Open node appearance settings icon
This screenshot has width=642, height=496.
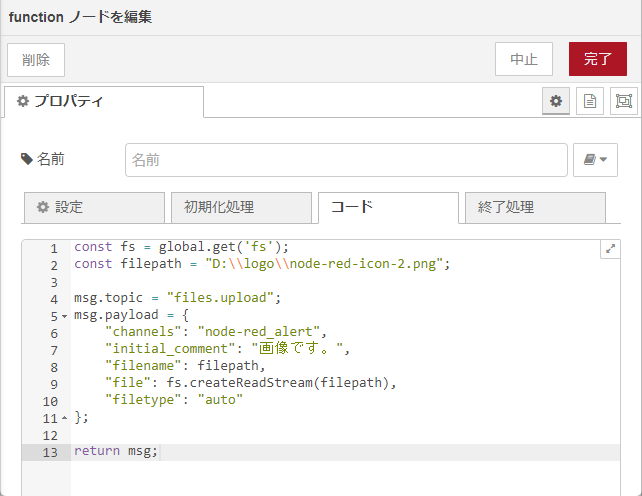624,101
